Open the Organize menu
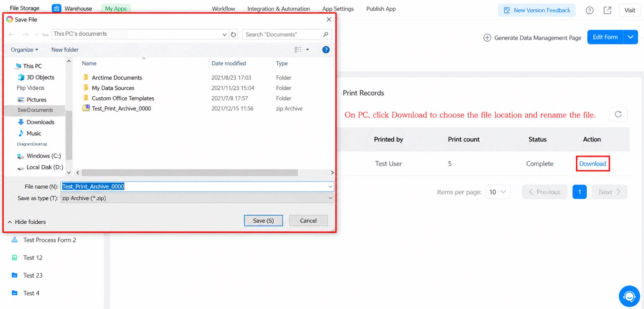644x309 pixels. click(24, 50)
